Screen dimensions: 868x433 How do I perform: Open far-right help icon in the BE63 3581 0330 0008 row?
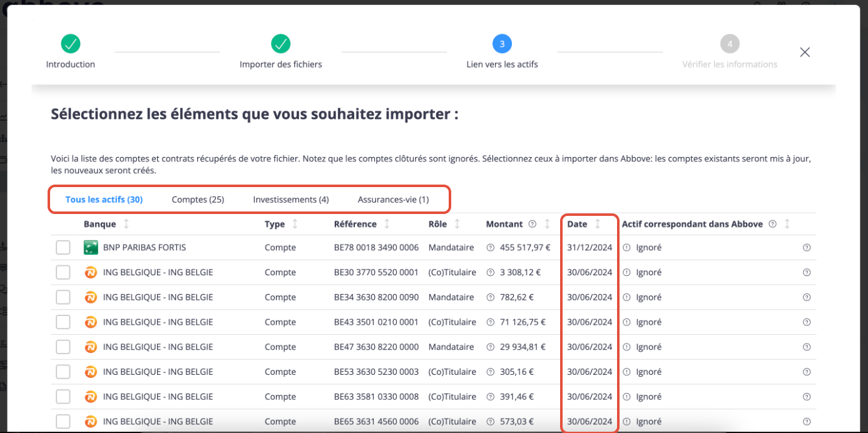tap(807, 397)
